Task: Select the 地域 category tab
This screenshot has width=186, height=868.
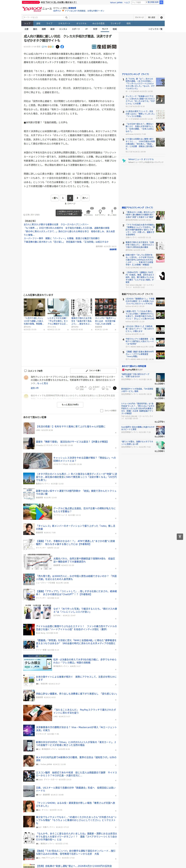Action: [x=114, y=29]
